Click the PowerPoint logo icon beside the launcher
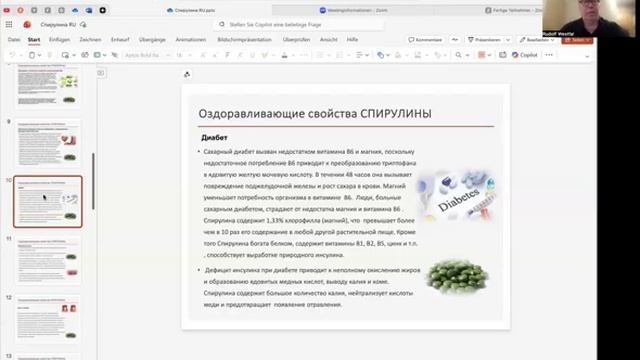This screenshot has height=360, width=640. (27, 24)
